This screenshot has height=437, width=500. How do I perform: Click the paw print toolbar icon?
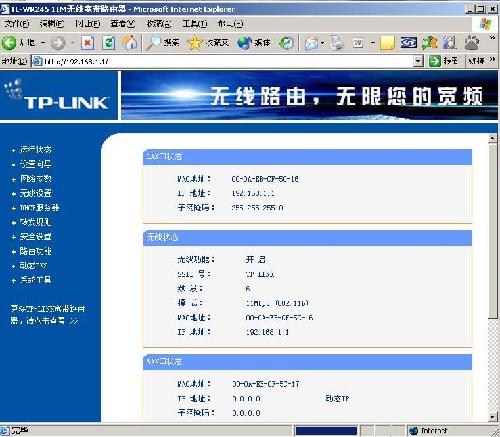[472, 43]
